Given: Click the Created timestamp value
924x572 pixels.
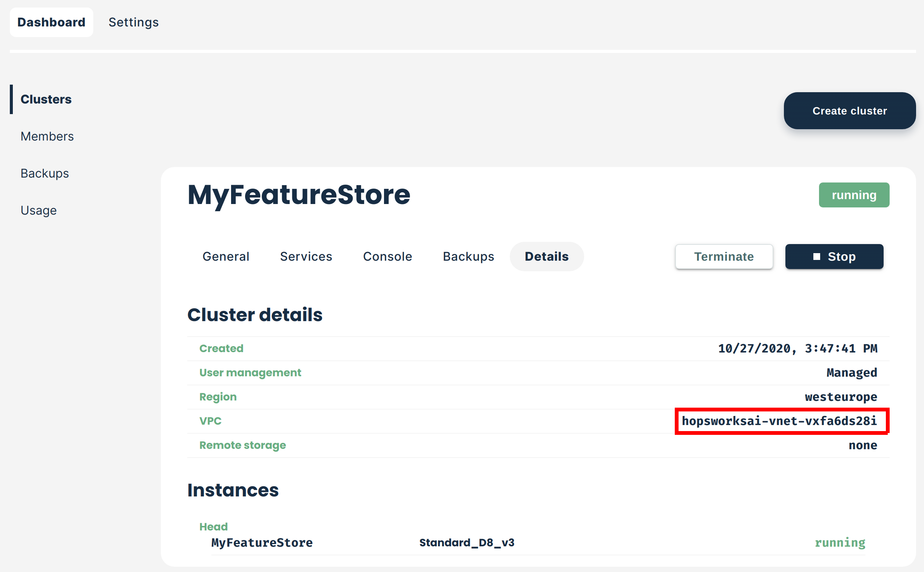Looking at the screenshot, I should click(x=798, y=348).
